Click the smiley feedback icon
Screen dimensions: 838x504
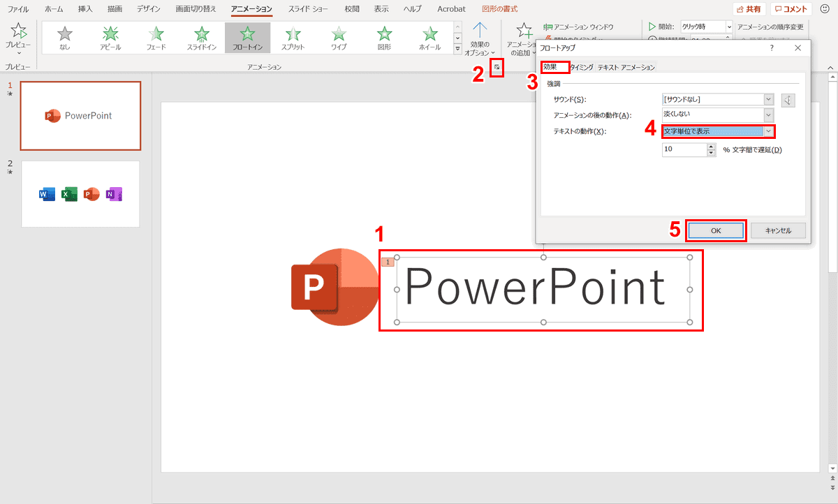pyautogui.click(x=825, y=9)
